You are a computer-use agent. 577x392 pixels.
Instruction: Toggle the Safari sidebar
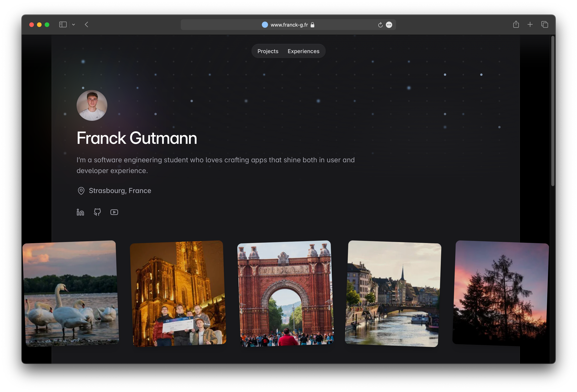pos(63,24)
